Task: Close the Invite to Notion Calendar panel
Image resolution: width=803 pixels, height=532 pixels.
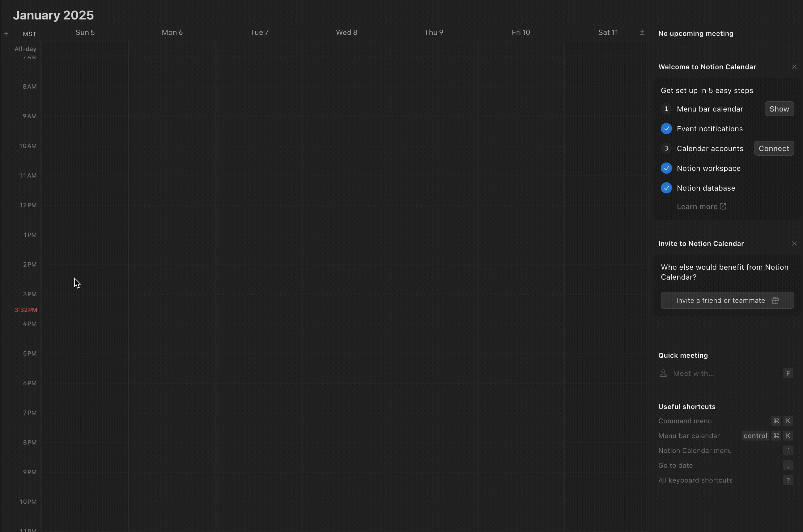Action: pos(794,244)
